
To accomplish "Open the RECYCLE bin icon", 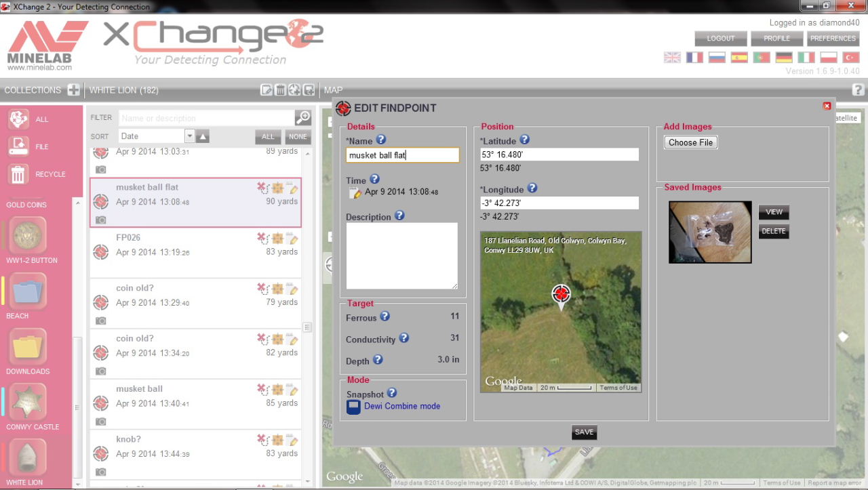I will 18,173.
